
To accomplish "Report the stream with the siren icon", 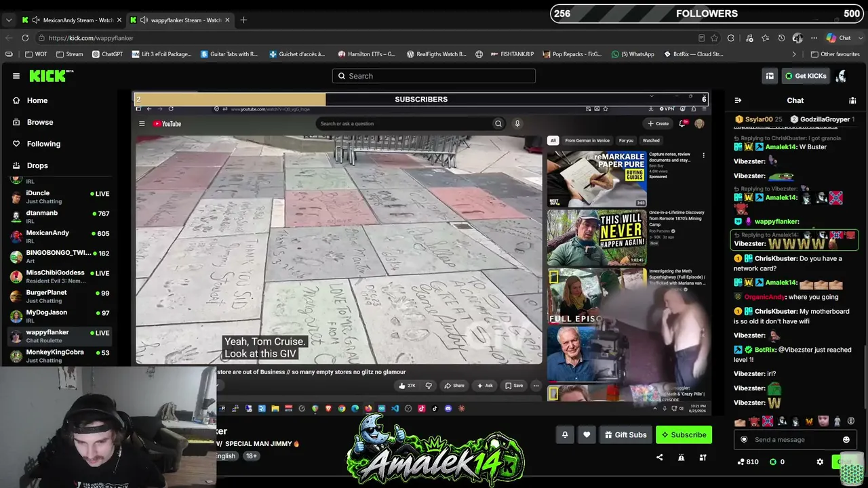I will [681, 457].
